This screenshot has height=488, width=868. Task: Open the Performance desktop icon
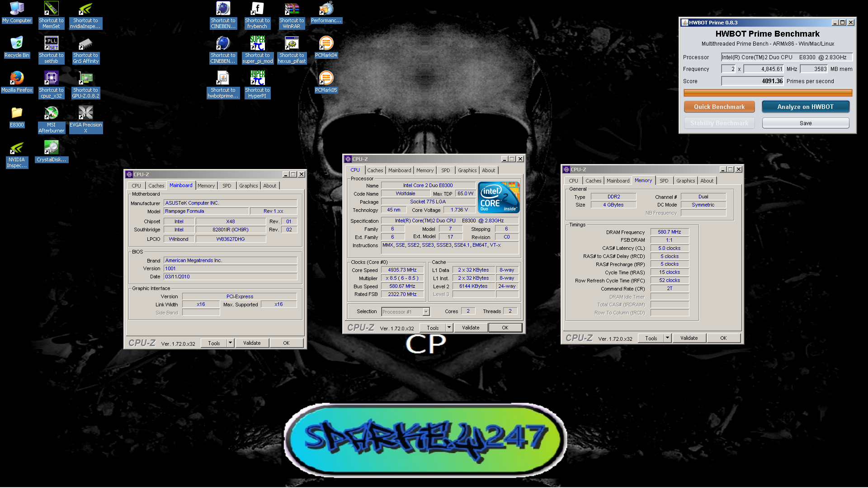pos(326,13)
